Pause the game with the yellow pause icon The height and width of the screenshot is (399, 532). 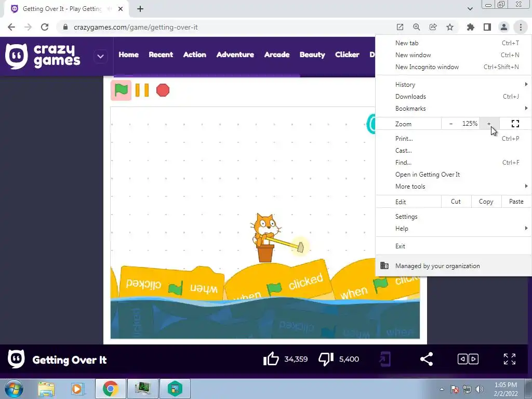[x=142, y=90]
